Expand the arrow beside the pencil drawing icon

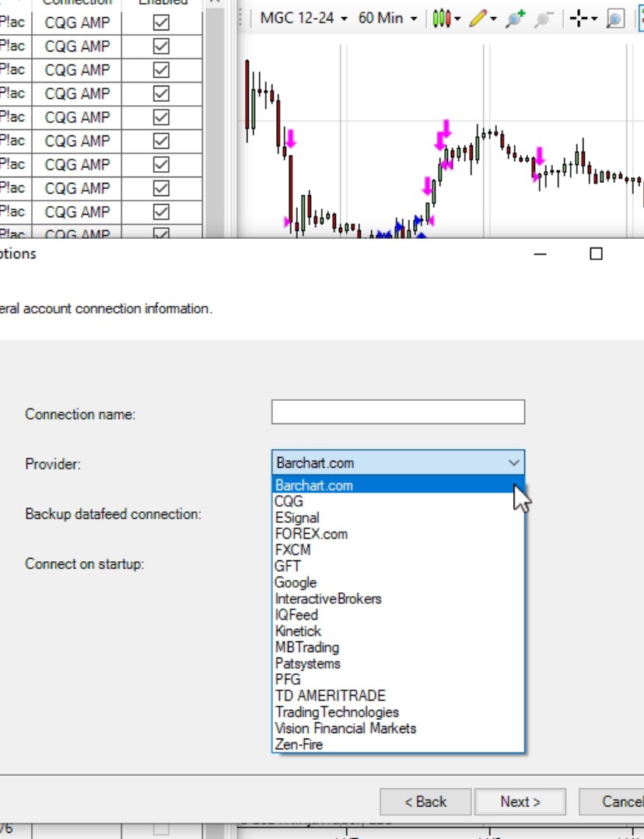tap(493, 19)
